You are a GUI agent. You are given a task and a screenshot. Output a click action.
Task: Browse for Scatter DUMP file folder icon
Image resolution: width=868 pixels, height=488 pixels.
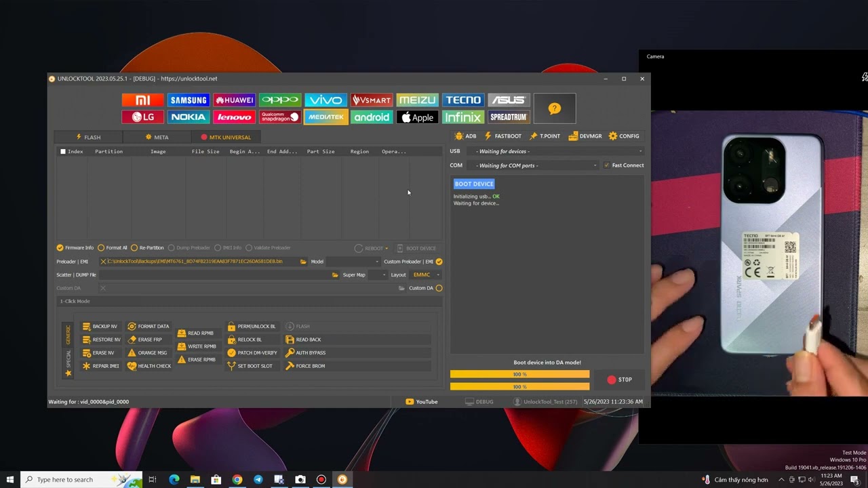(x=335, y=275)
